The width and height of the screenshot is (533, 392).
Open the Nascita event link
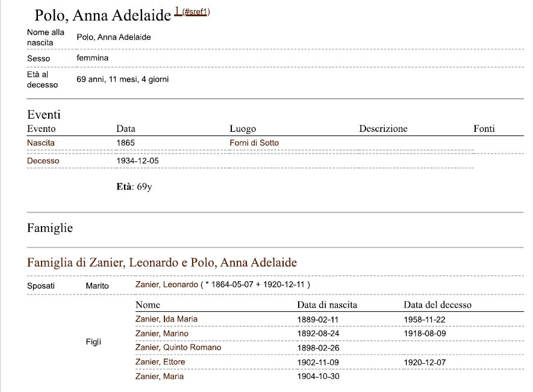(41, 143)
